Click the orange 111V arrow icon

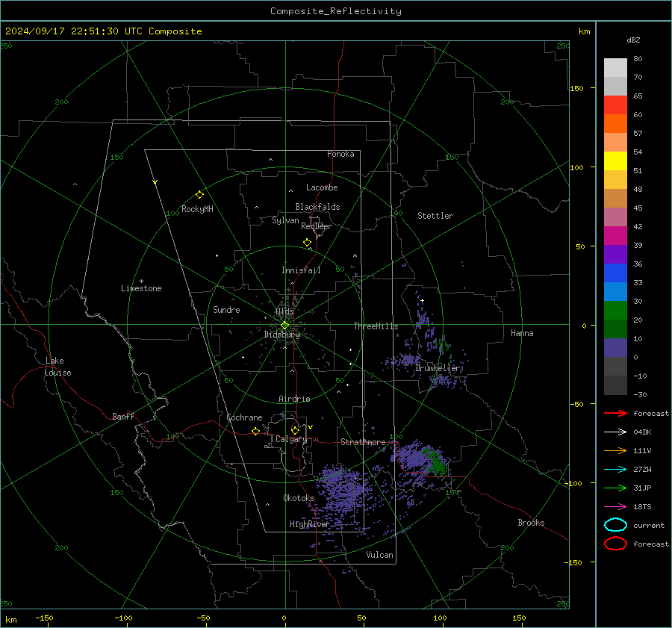click(615, 450)
